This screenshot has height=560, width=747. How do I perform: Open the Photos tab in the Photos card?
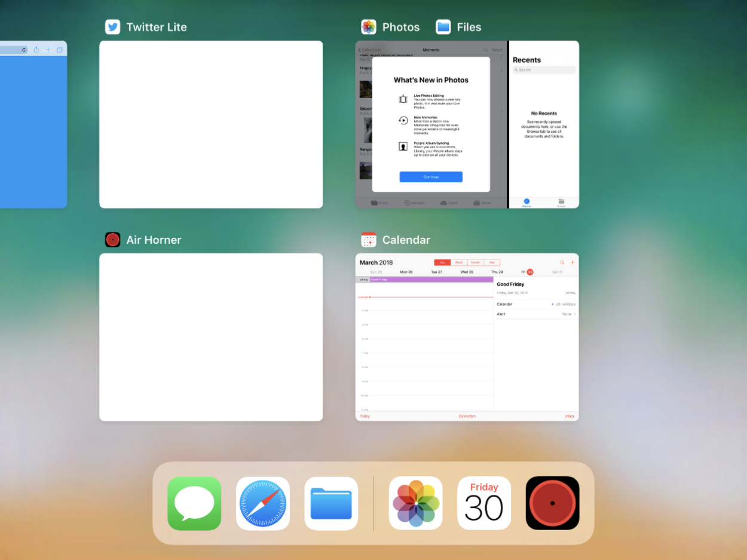click(379, 203)
